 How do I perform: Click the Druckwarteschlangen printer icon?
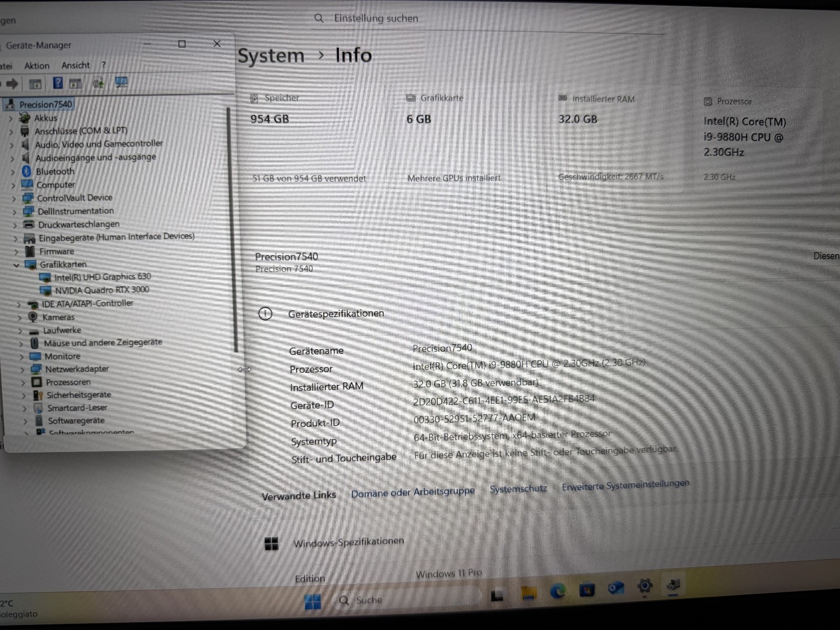[x=29, y=225]
